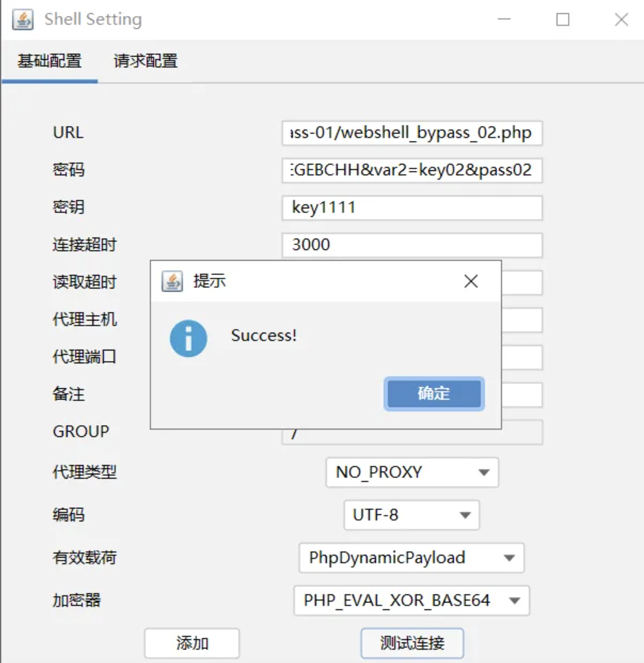The height and width of the screenshot is (663, 644).
Task: Click the Java icon in the 提示 dialog
Action: (172, 282)
